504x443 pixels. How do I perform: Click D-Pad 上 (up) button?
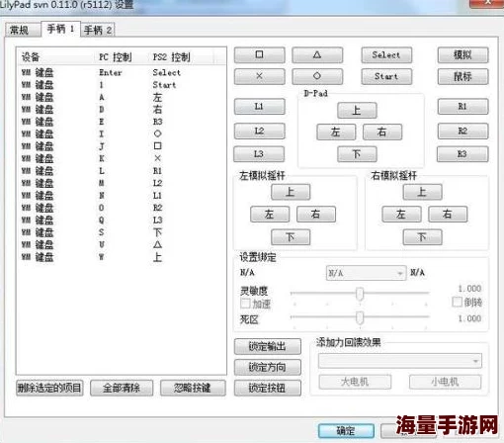357,110
